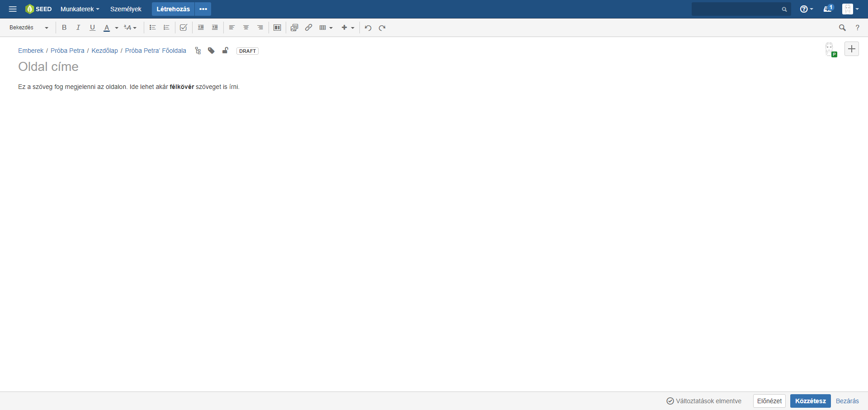Image resolution: width=868 pixels, height=410 pixels.
Task: Go to Személyek in top navigation
Action: 126,9
